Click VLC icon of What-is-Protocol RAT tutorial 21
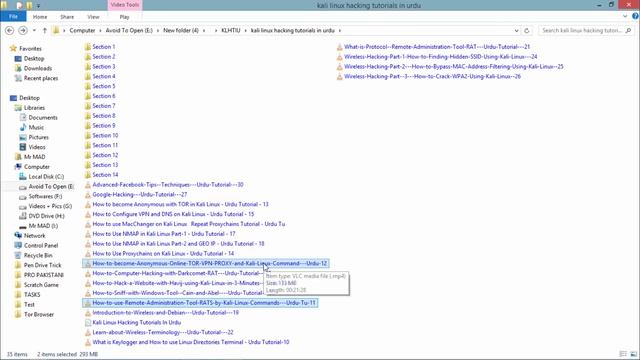The width and height of the screenshot is (640, 360). click(x=340, y=47)
